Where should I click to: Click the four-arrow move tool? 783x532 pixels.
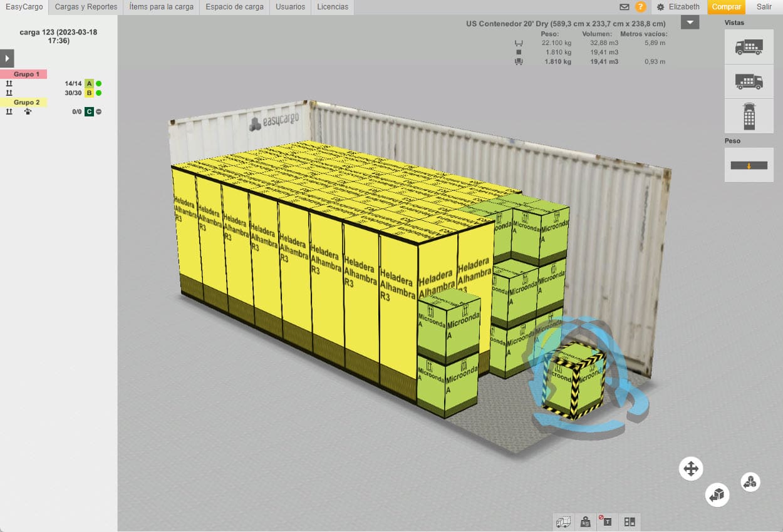(x=691, y=468)
